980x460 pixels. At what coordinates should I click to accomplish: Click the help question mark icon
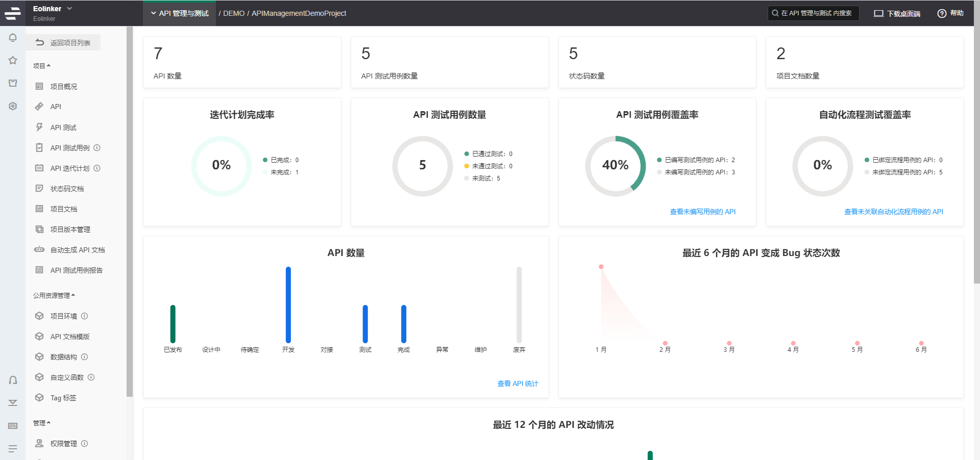(942, 13)
